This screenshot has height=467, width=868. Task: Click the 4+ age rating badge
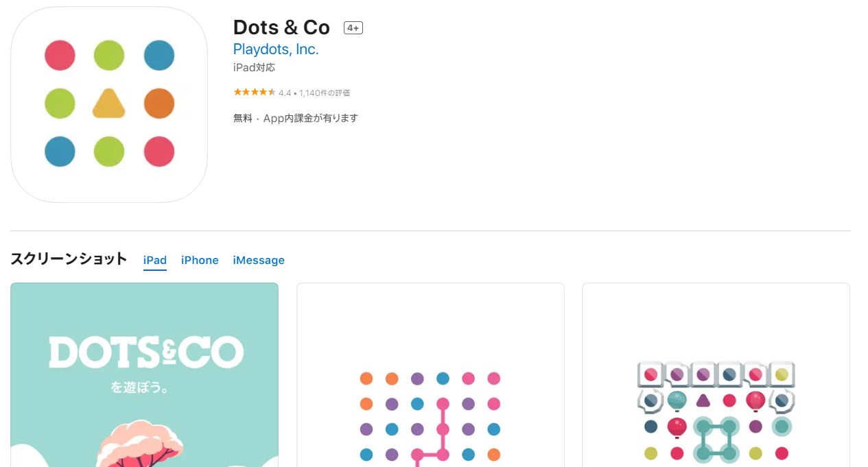tap(353, 28)
